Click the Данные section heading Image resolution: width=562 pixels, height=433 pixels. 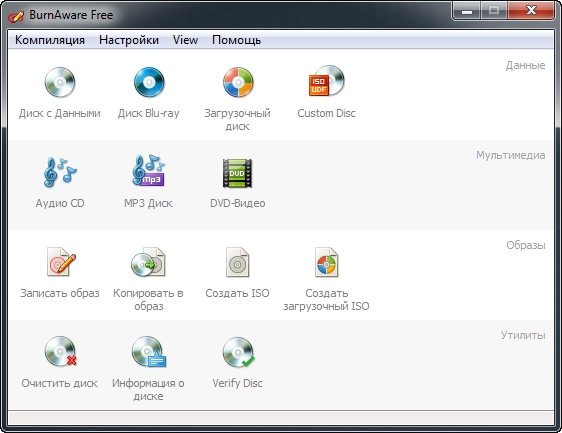point(525,66)
